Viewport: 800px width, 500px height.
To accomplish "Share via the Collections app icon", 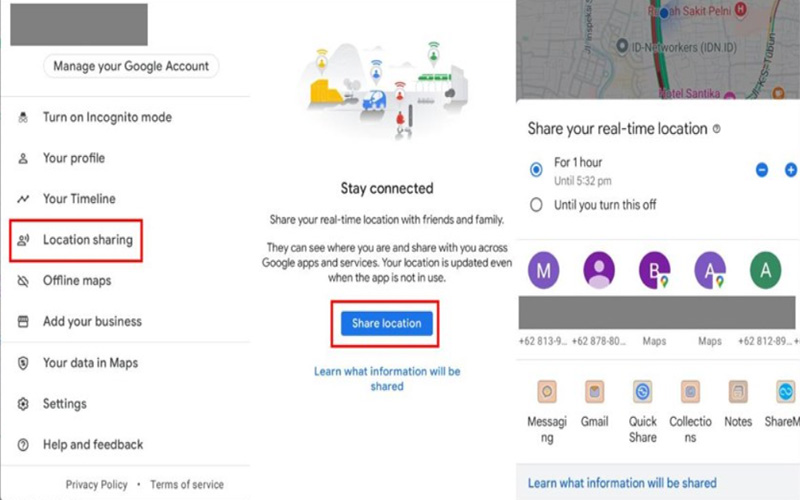I will coord(690,392).
